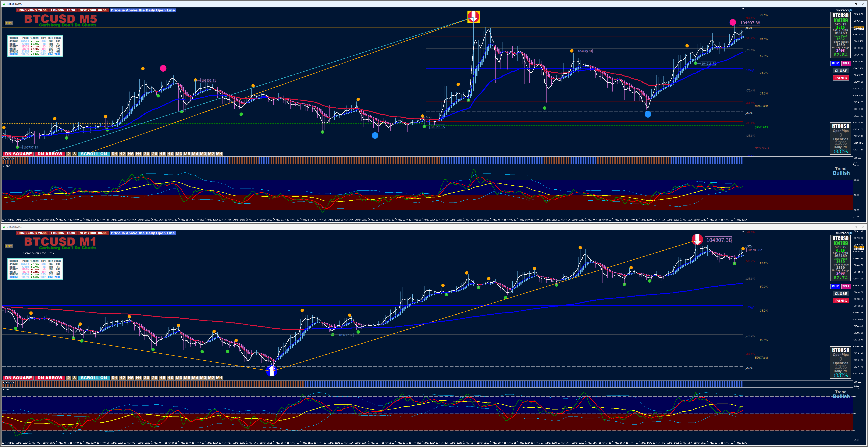Click the XU-XARDFX10 expert advisor icon in M5 chart

(850, 10)
